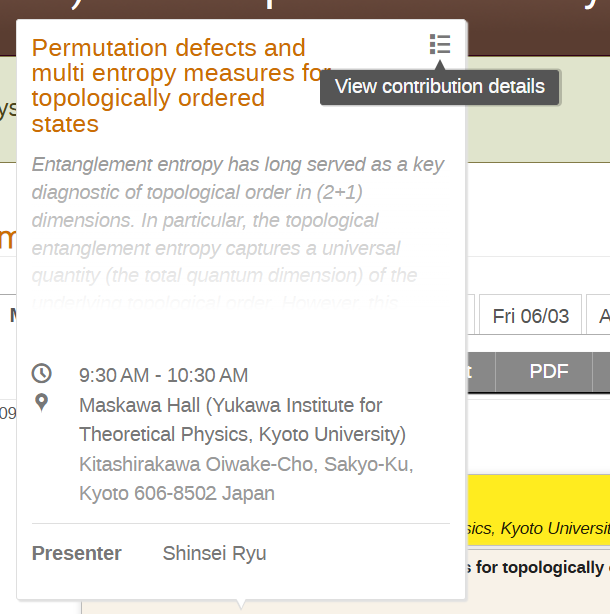The image size is (610, 614).
Task: Click the Presenter label
Action: pos(77,553)
